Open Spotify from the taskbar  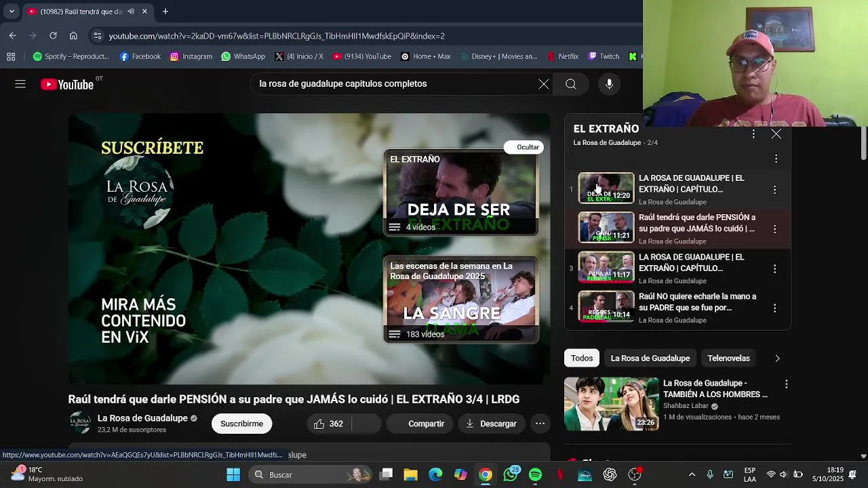tap(535, 475)
